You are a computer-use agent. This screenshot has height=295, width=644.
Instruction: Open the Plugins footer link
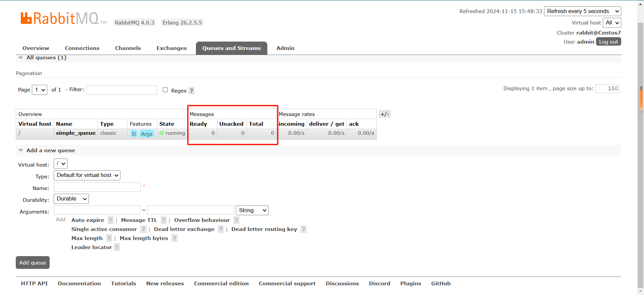tap(411, 284)
